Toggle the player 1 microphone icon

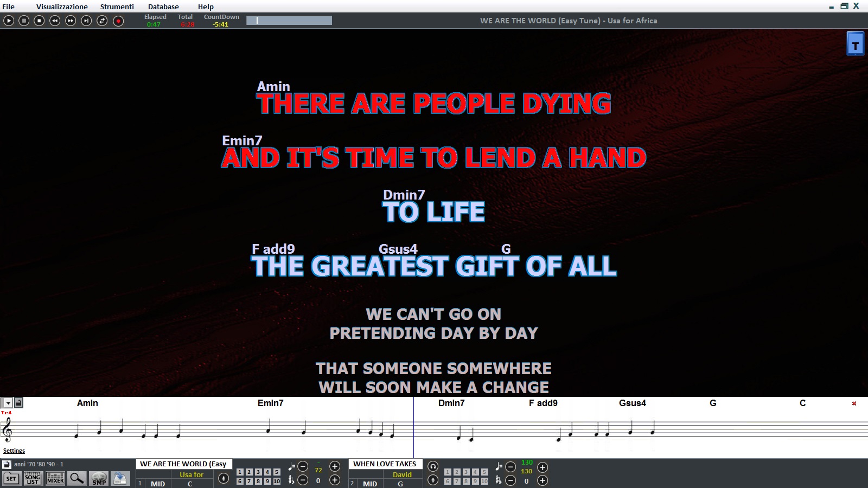224,478
